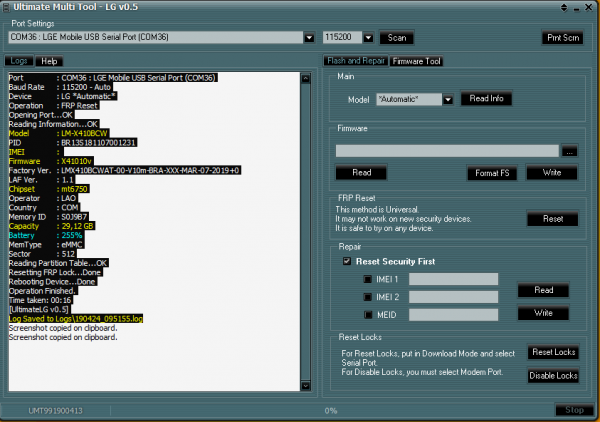Open the baud rate 115200 dropdown
This screenshot has width=600, height=422.
tap(368, 37)
